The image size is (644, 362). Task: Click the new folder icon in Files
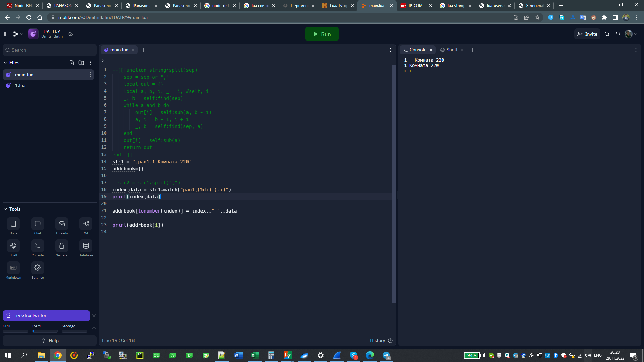point(81,63)
